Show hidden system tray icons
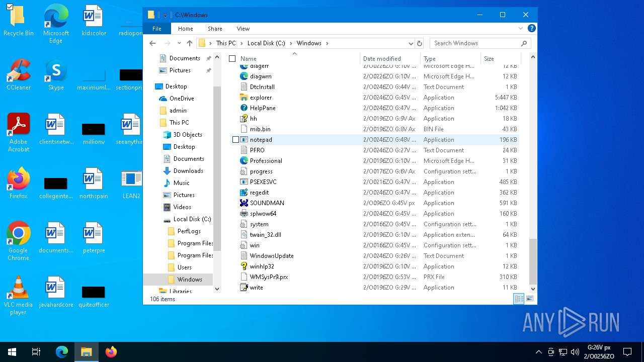 coord(538,352)
